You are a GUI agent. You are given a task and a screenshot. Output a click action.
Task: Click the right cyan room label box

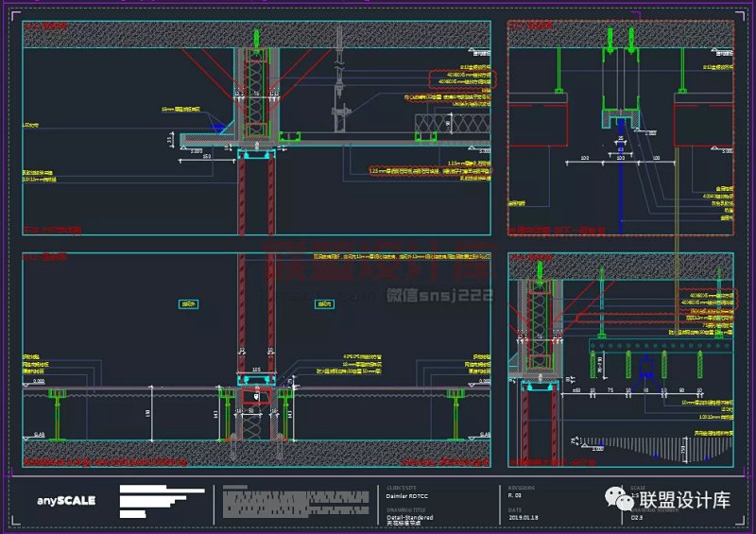[324, 304]
